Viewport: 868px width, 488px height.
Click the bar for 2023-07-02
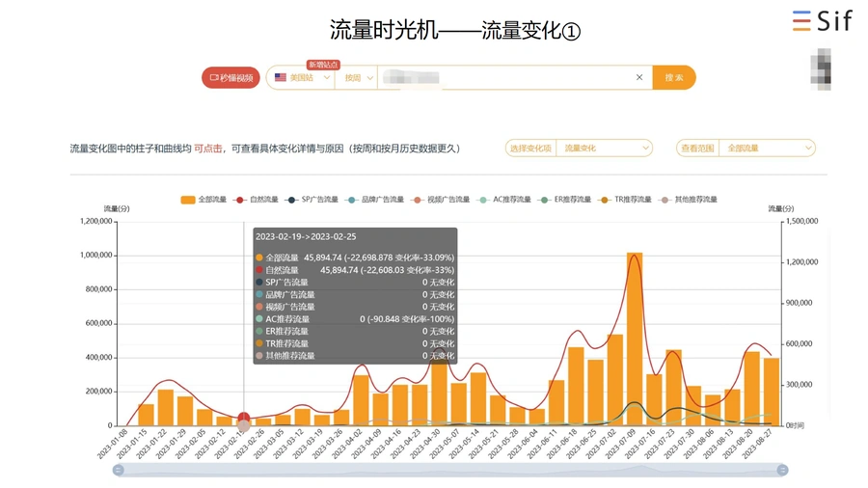[x=615, y=380]
